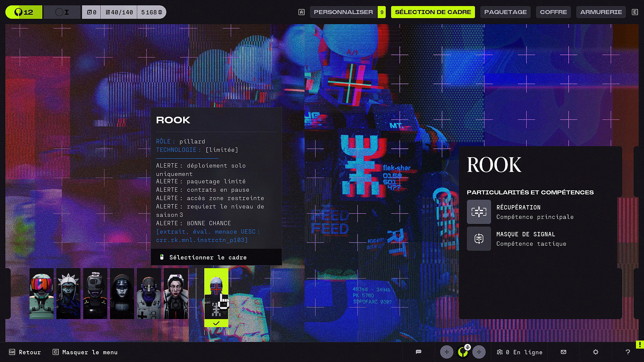The image size is (644, 362).
Task: Open the COFFRE tab
Action: pyautogui.click(x=553, y=12)
